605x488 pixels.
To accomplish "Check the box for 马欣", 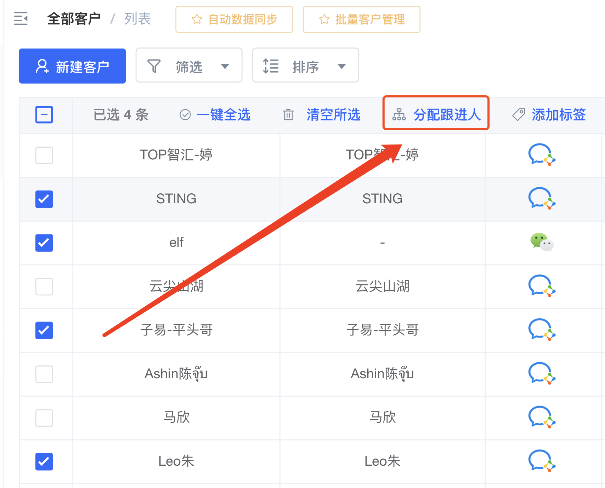I will 44,418.
